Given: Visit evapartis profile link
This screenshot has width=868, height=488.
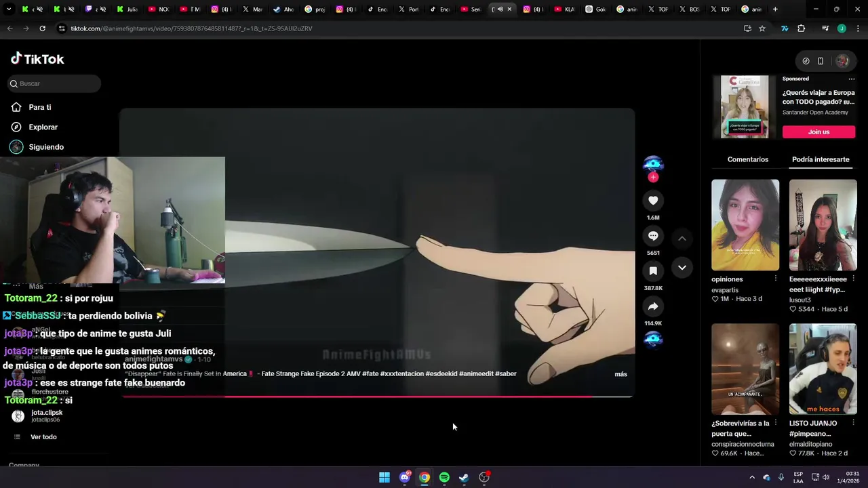Looking at the screenshot, I should coord(725,290).
